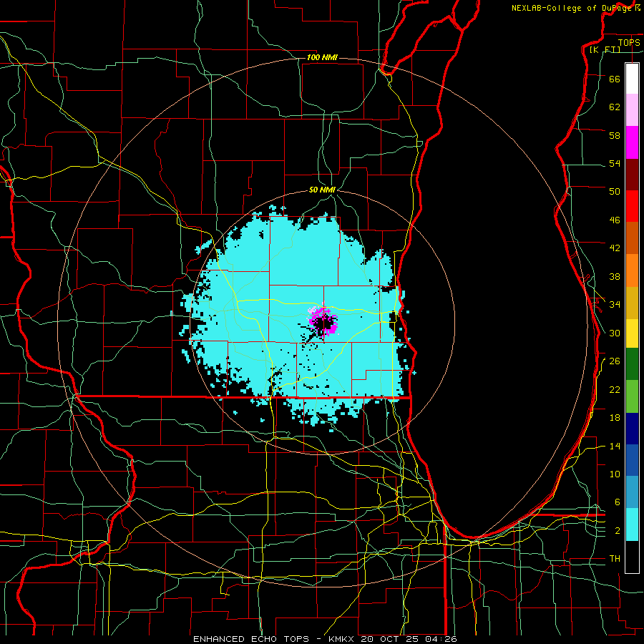Click the '66' legend value

click(x=615, y=79)
